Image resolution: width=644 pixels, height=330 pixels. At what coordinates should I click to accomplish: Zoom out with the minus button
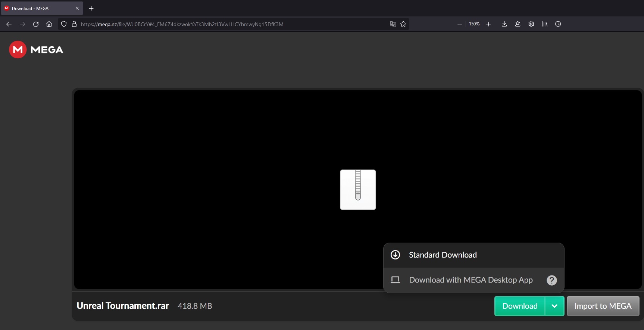pos(460,24)
